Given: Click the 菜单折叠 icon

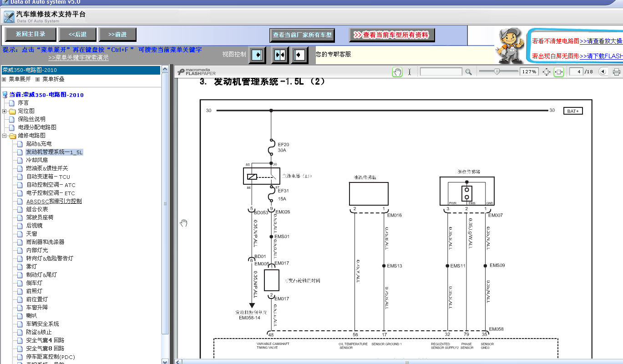Looking at the screenshot, I should tap(38, 79).
